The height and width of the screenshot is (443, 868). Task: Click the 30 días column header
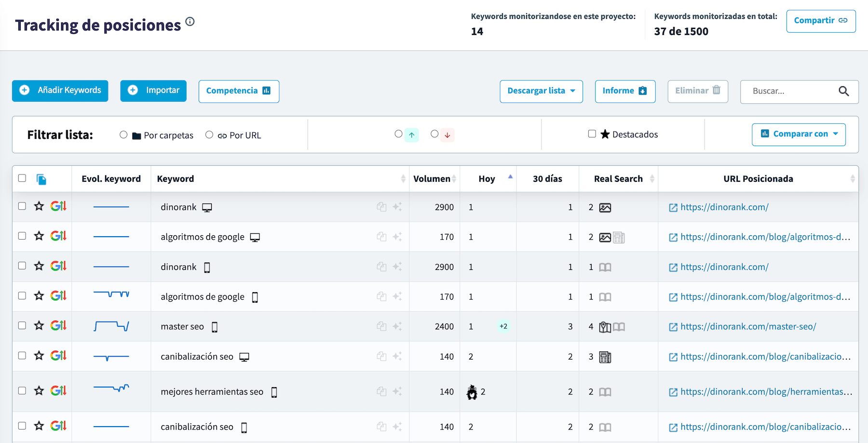(547, 179)
